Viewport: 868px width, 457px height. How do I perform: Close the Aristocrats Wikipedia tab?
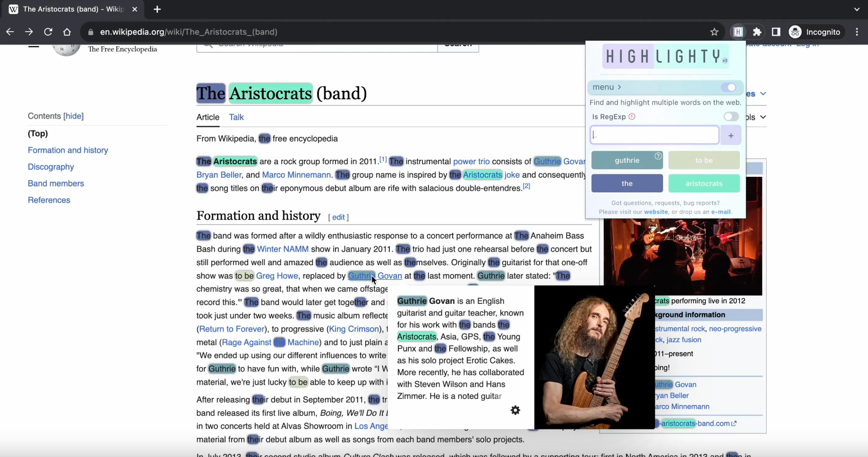(x=135, y=9)
